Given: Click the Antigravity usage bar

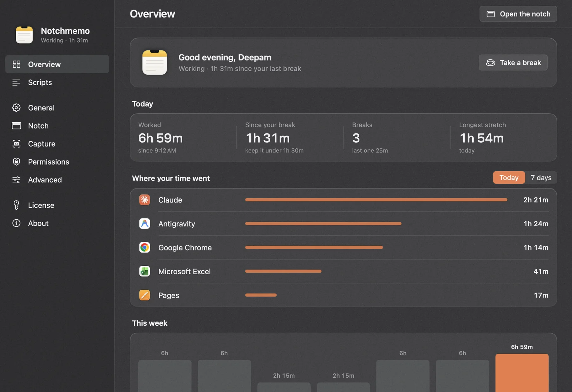Looking at the screenshot, I should (323, 224).
